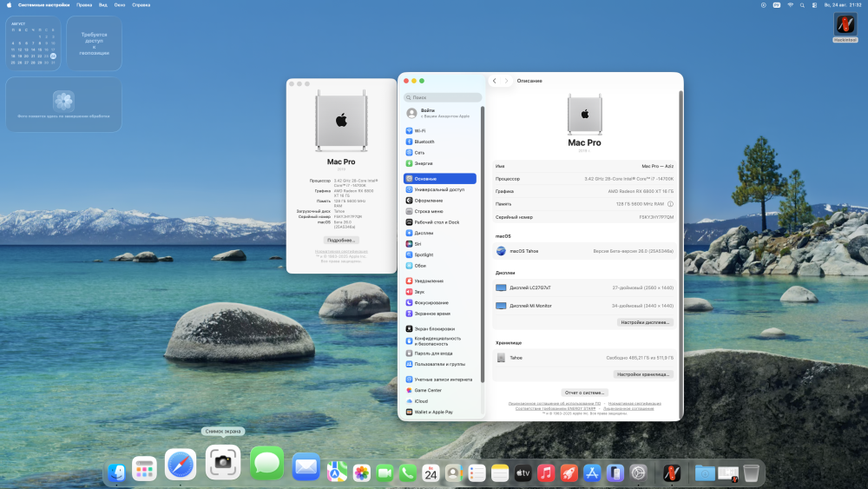Open the Trash in the Dock

[751, 473]
